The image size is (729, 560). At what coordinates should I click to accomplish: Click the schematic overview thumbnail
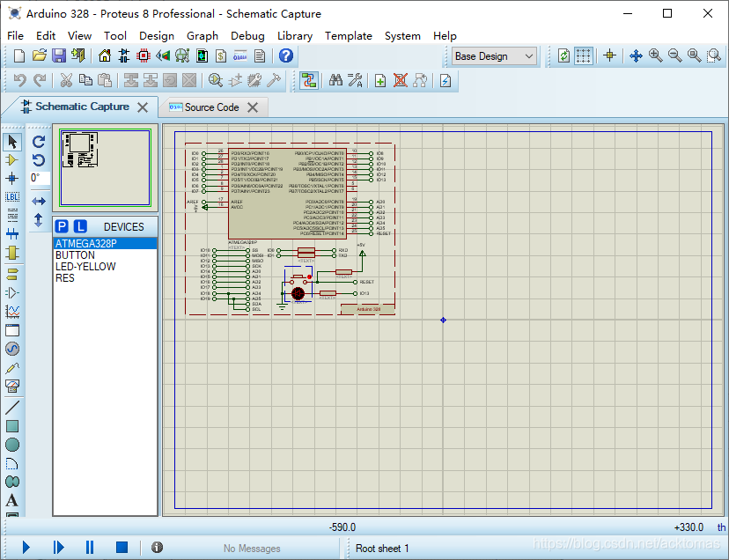tap(105, 167)
